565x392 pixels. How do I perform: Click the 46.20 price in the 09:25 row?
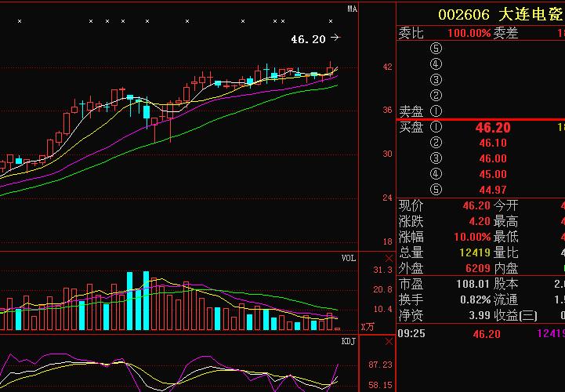(487, 334)
